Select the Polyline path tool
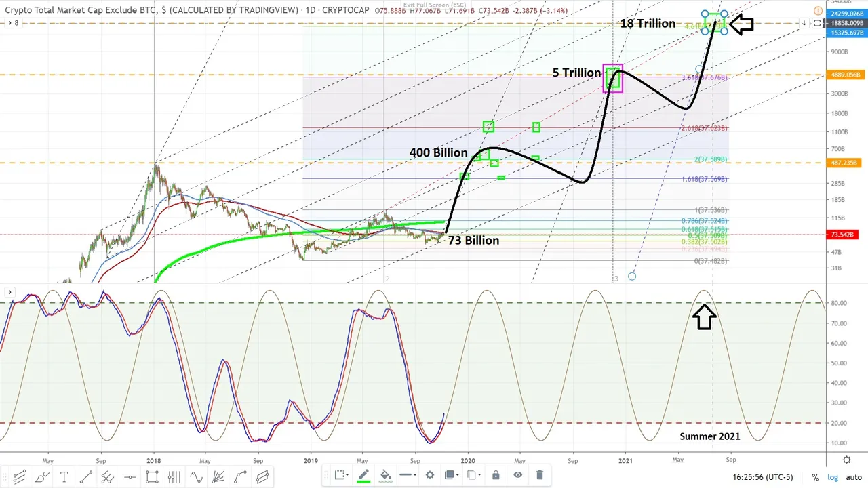Viewport: 868px width, 488px height. click(240, 476)
